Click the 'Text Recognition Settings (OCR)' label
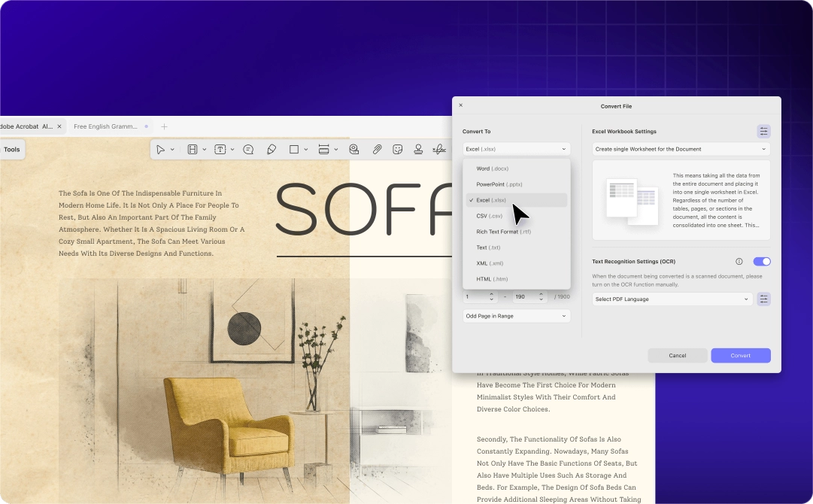813x504 pixels. coord(633,261)
